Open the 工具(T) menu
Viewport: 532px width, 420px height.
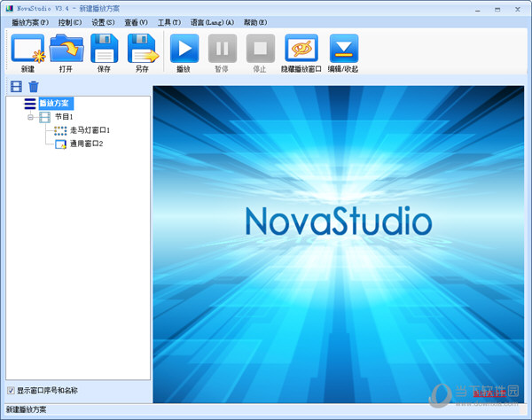pos(169,22)
